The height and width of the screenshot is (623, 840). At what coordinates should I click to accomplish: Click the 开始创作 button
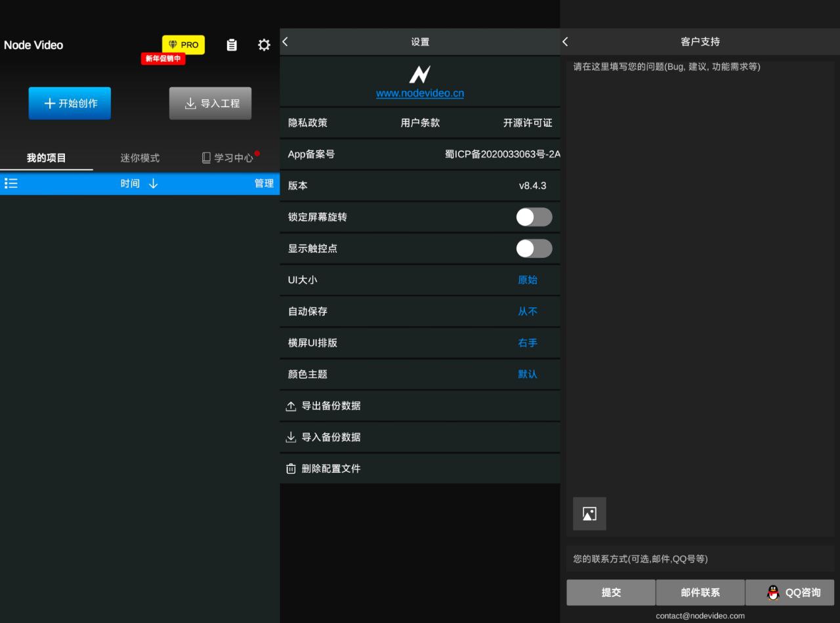70,103
